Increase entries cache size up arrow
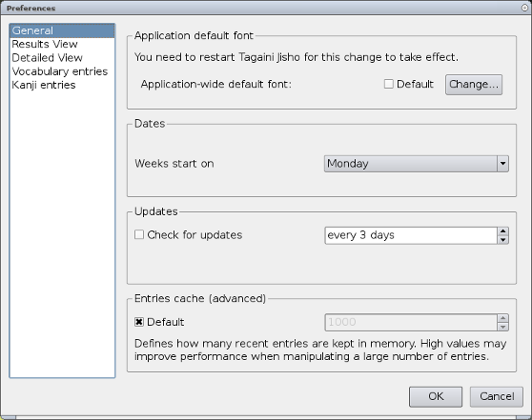Viewport: 532px width, 420px height. click(x=502, y=318)
